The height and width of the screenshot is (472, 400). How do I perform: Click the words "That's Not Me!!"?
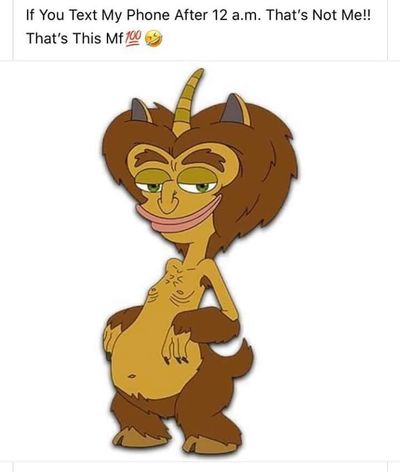318,15
